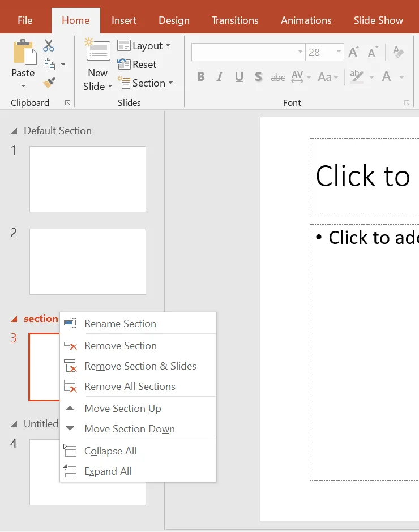Open the Change Case Aa dropdown

click(328, 77)
